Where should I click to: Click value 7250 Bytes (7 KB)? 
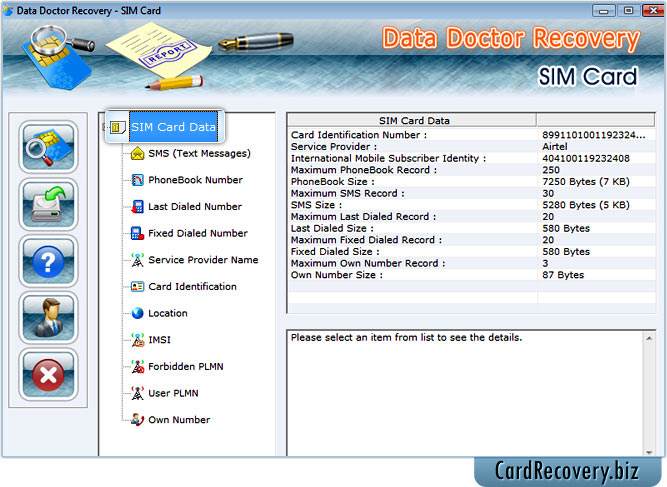coord(586,182)
